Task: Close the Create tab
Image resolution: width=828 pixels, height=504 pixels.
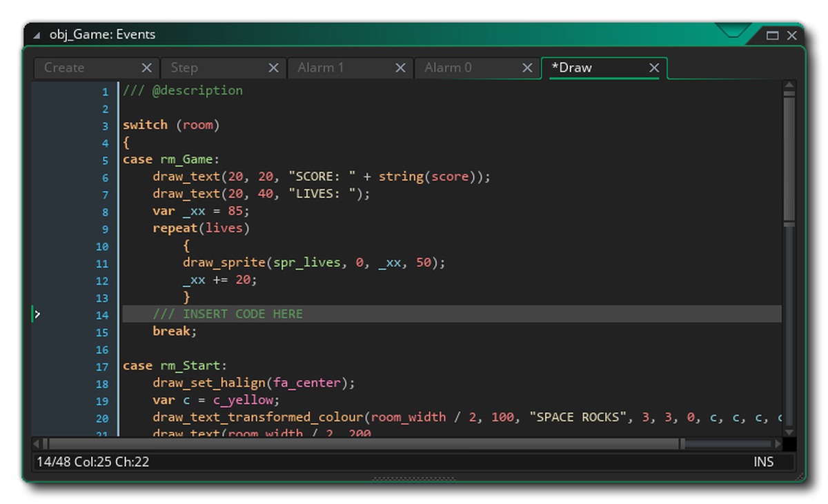Action: (x=146, y=68)
